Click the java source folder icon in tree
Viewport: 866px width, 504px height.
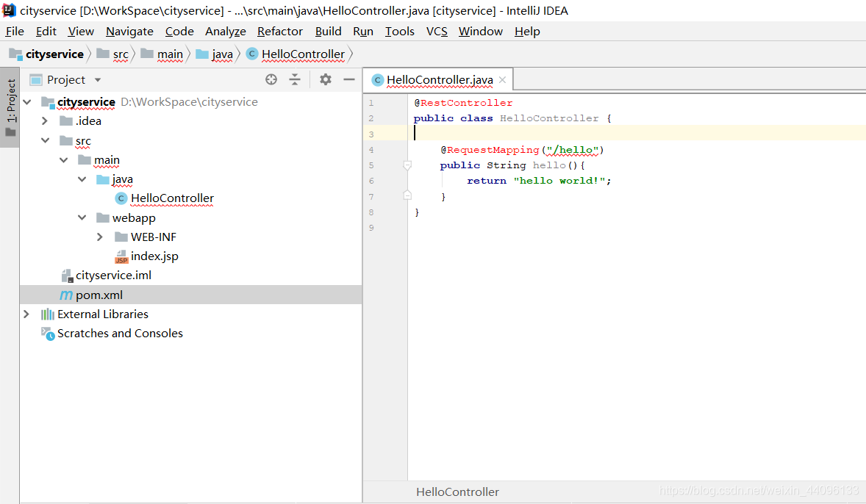pyautogui.click(x=103, y=179)
